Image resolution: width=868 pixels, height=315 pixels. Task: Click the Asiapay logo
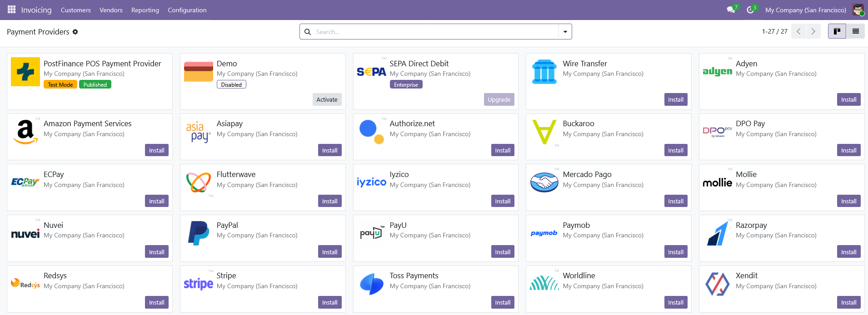tap(199, 132)
